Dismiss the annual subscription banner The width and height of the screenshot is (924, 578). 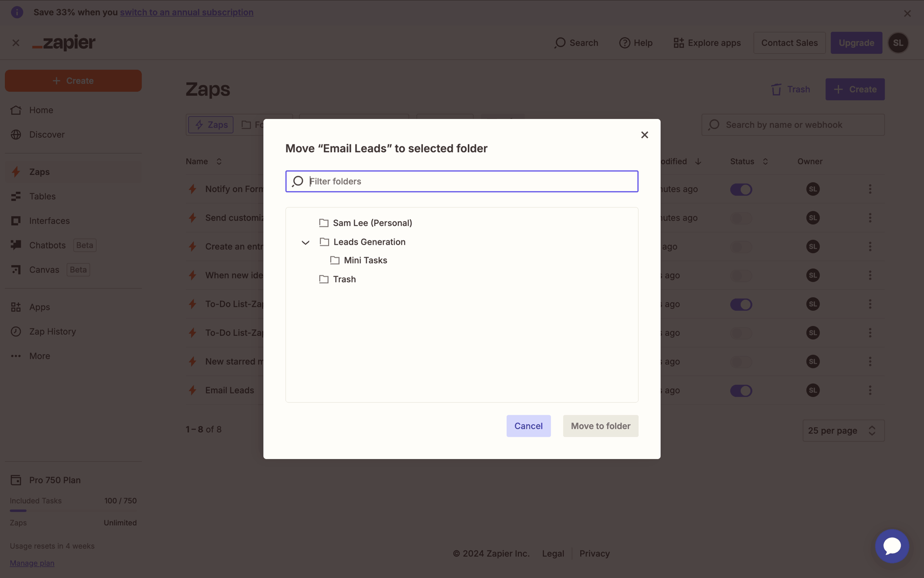click(x=907, y=13)
